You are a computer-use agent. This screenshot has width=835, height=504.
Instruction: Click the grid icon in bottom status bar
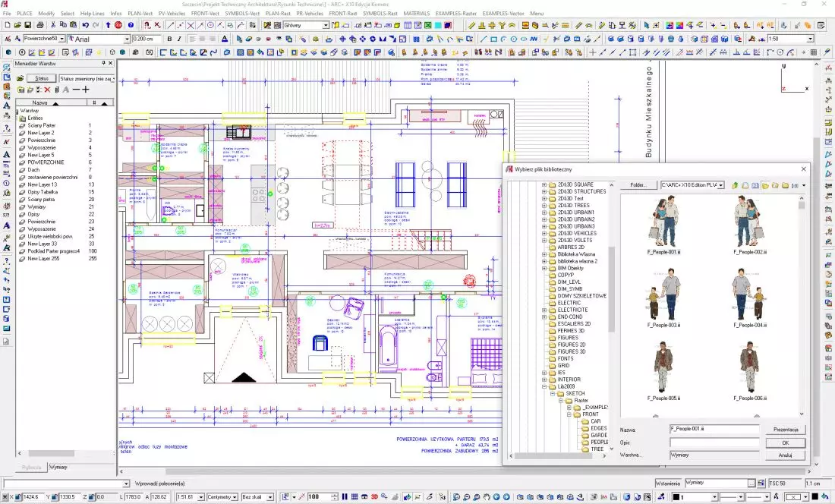point(354,496)
